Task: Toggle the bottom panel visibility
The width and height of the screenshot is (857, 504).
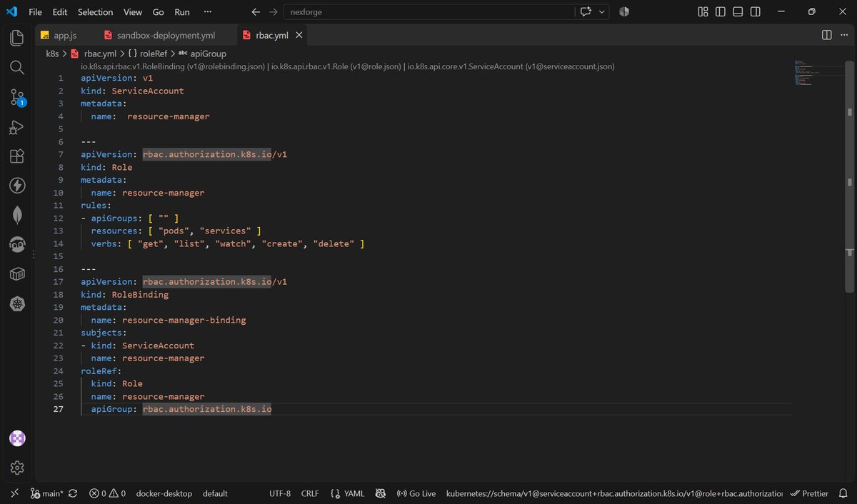Action: coord(738,12)
